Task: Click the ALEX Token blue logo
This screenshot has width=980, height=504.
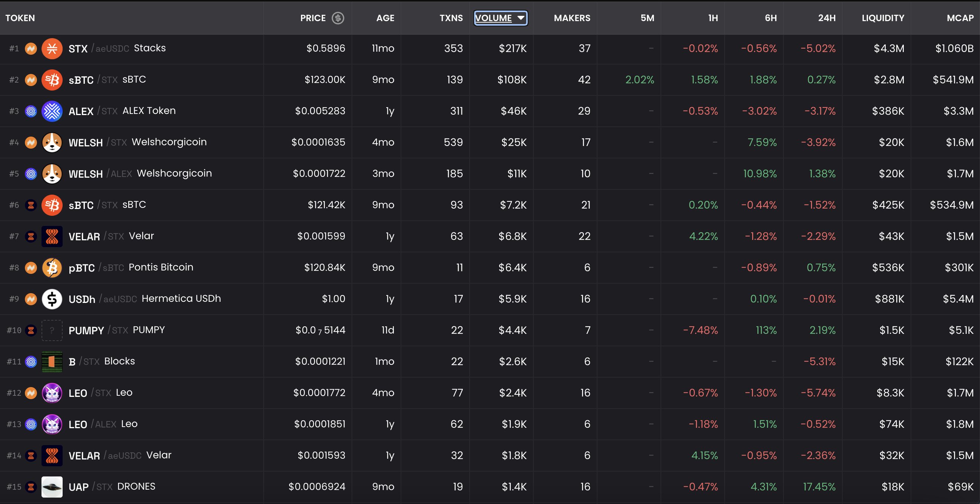Action: 52,111
